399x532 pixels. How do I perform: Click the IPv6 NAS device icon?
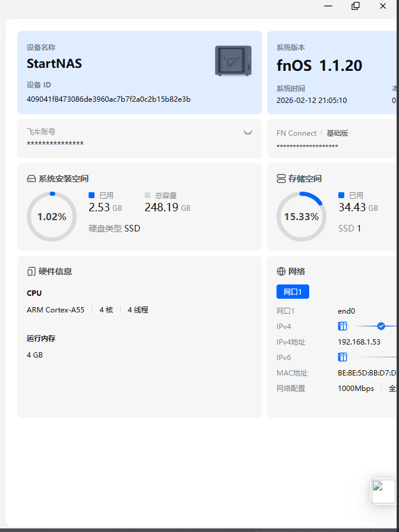(343, 357)
